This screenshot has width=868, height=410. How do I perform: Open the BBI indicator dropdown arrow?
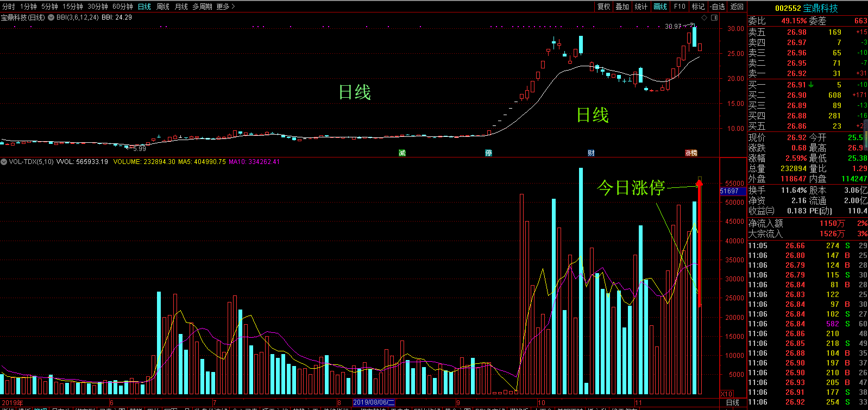[x=51, y=17]
